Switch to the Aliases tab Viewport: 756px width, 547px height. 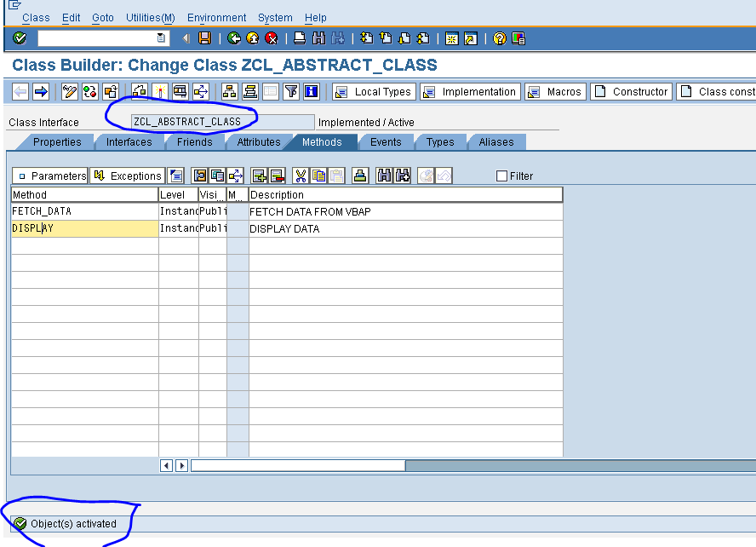point(496,141)
